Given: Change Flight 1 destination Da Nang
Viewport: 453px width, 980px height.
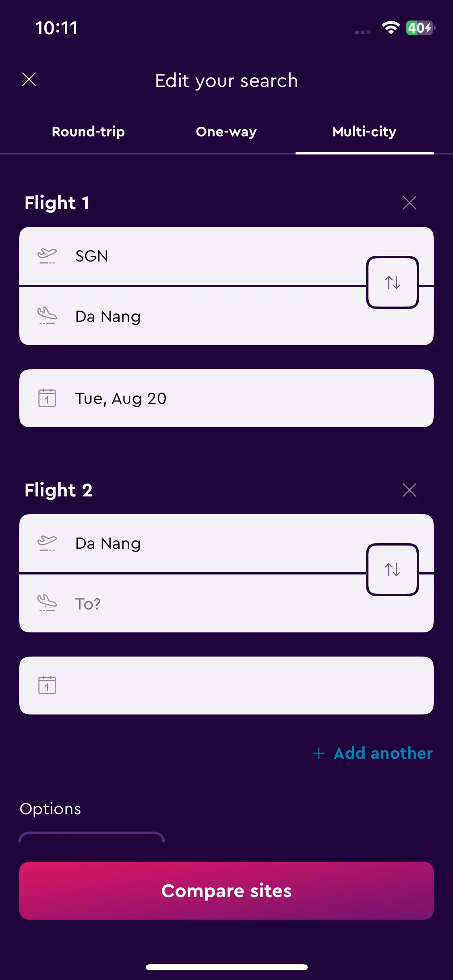Looking at the screenshot, I should [193, 316].
